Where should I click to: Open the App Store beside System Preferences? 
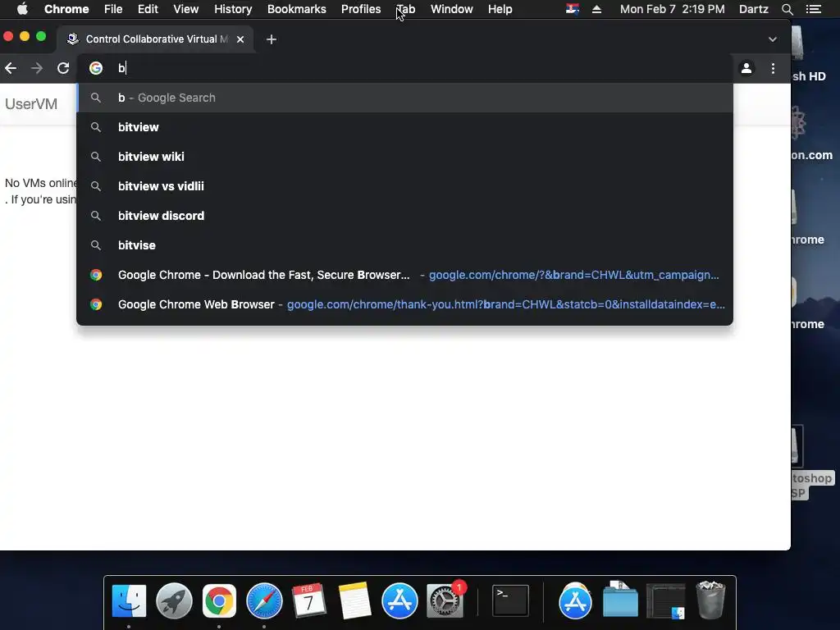point(399,601)
